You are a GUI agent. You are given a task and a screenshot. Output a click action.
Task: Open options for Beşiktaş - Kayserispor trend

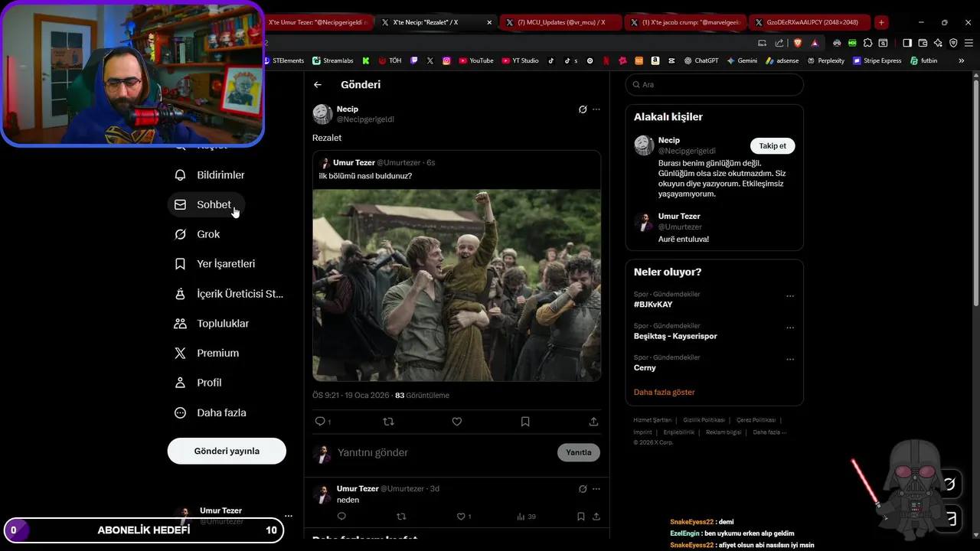click(790, 328)
